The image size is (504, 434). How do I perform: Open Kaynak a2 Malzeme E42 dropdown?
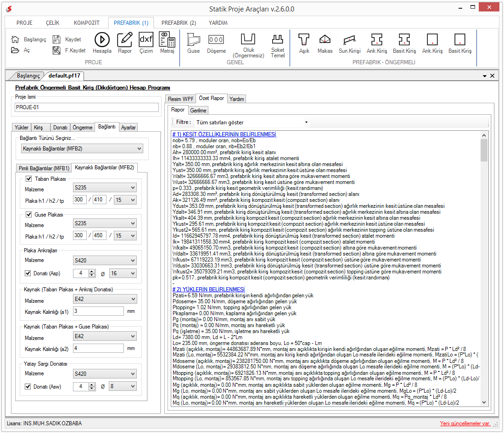tap(105, 336)
